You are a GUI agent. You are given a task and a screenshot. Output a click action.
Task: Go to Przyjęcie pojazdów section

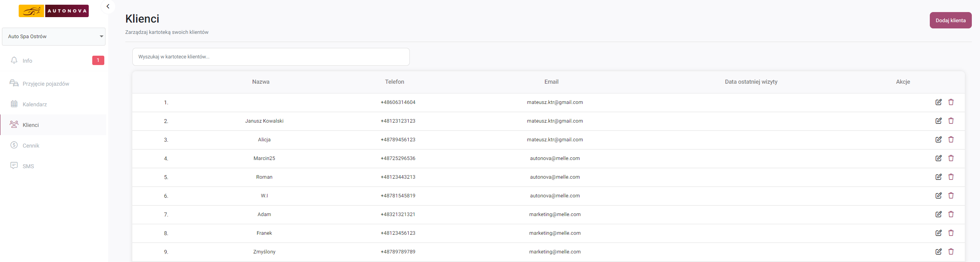click(53, 84)
